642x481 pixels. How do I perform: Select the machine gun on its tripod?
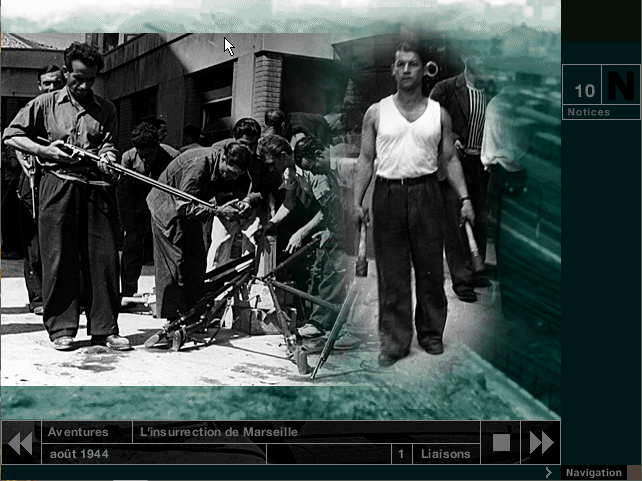pos(230,290)
